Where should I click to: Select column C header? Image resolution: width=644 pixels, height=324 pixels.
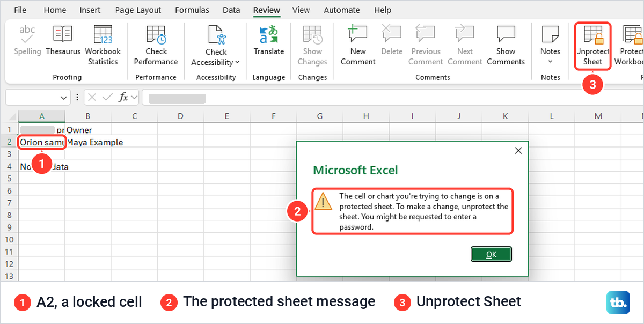coord(134,116)
